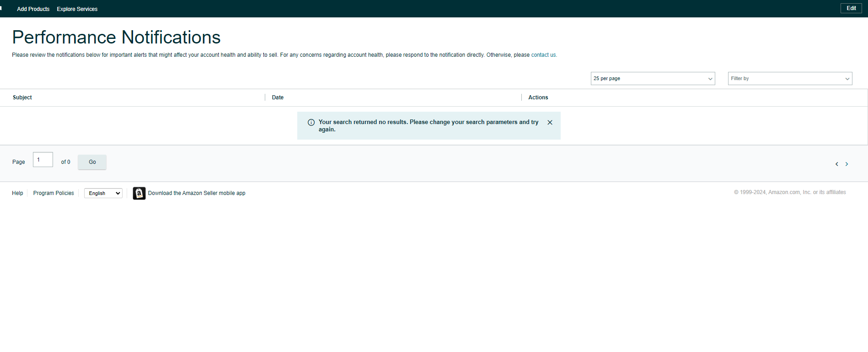
Task: Go to the next page arrow
Action: 847,164
